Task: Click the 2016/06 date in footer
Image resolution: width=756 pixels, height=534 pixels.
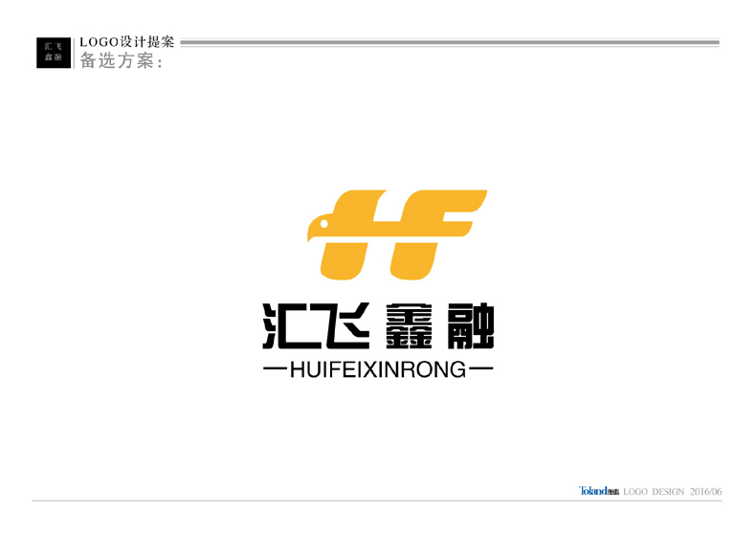Action: [705, 491]
